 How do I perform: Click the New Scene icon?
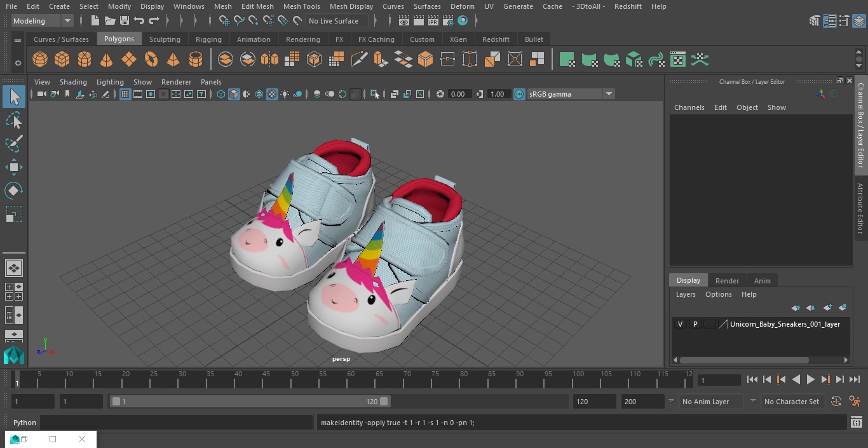click(95, 21)
